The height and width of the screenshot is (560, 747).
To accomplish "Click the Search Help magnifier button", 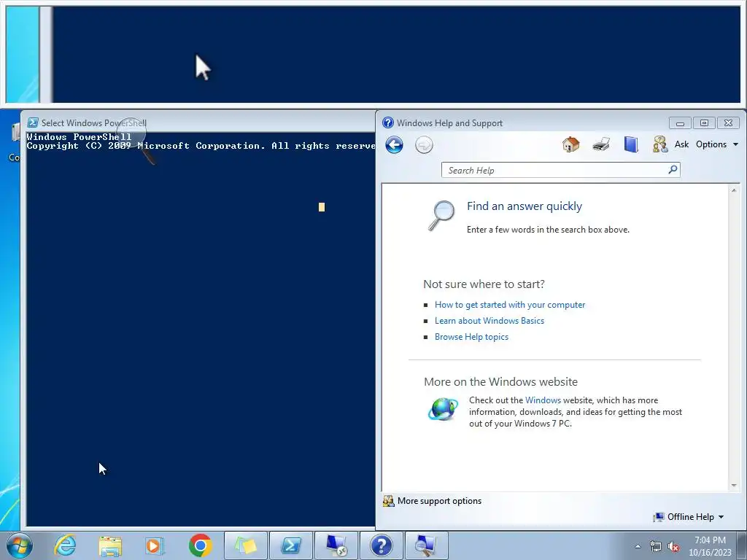I will coord(673,169).
